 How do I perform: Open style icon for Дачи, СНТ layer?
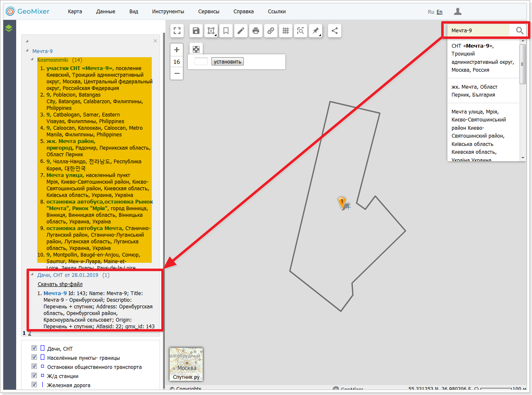point(42,348)
